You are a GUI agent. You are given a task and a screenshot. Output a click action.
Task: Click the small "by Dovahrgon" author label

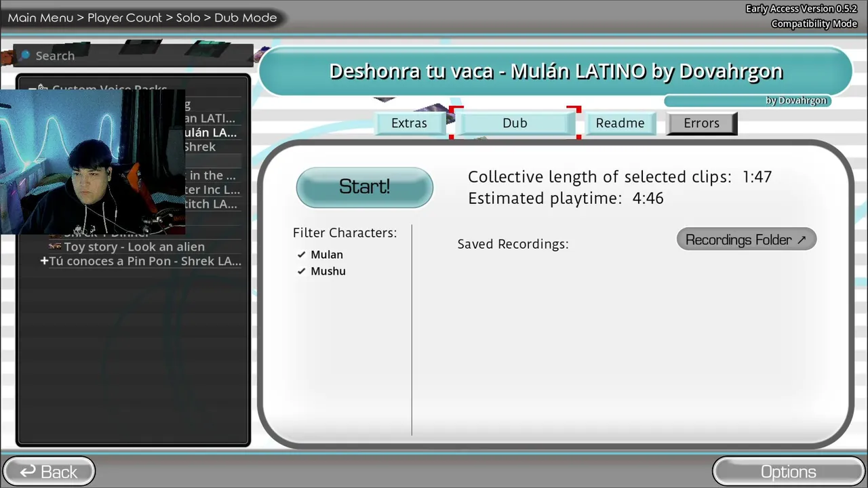click(796, 100)
